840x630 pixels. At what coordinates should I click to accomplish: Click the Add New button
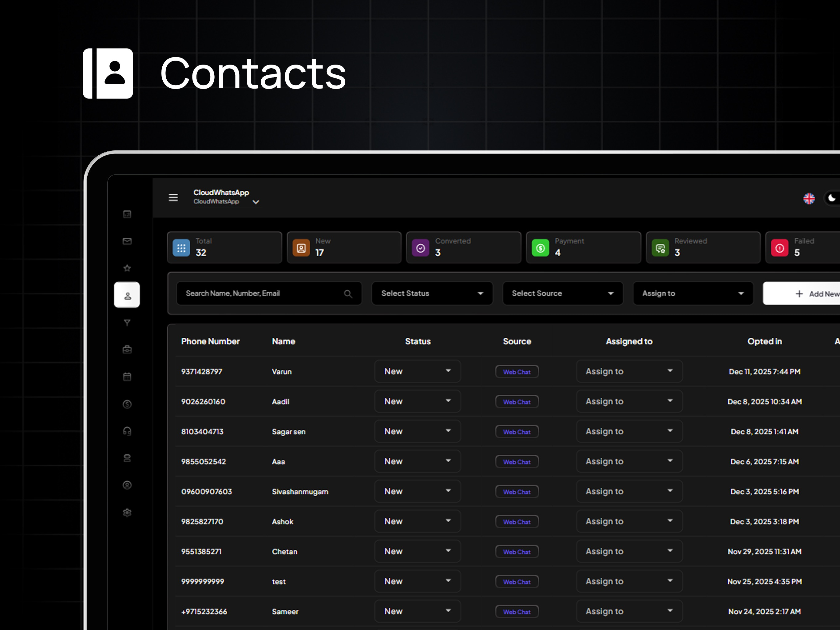tap(802, 294)
